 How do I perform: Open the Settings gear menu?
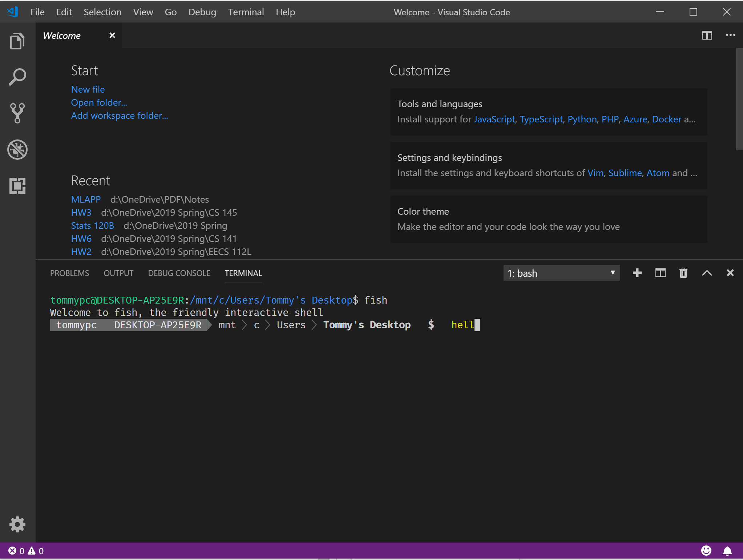[17, 524]
